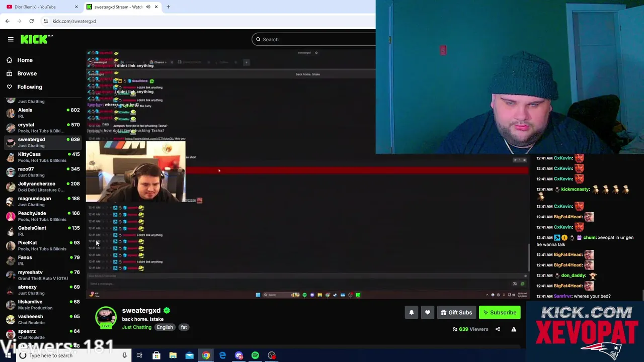Image resolution: width=644 pixels, height=362 pixels.
Task: Open Discord from the taskbar
Action: pyautogui.click(x=239, y=355)
